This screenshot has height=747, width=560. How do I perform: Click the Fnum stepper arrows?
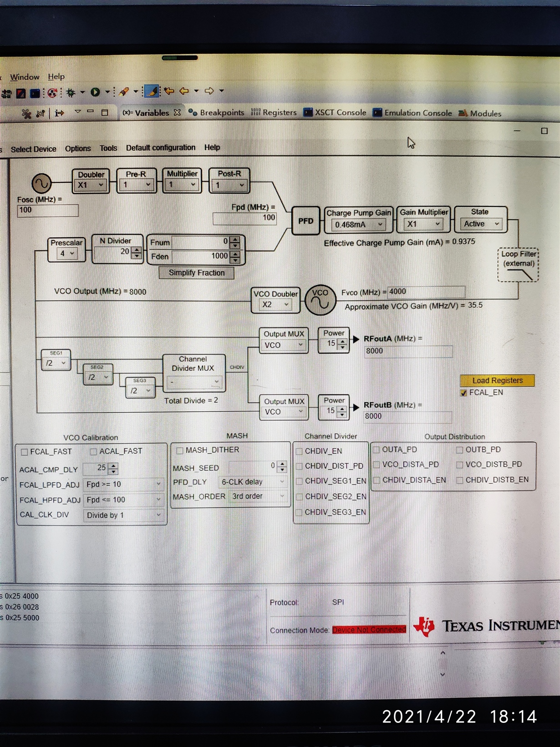235,242
